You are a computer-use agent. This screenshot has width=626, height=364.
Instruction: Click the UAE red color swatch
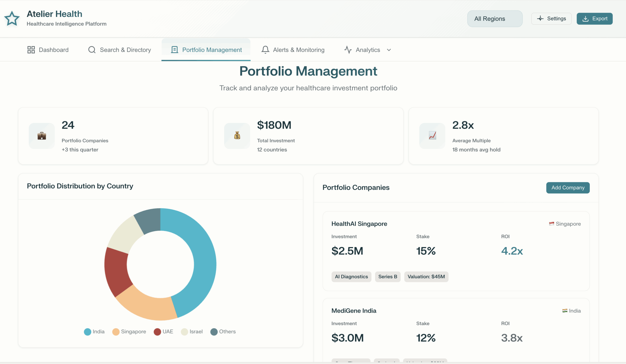[157, 332]
